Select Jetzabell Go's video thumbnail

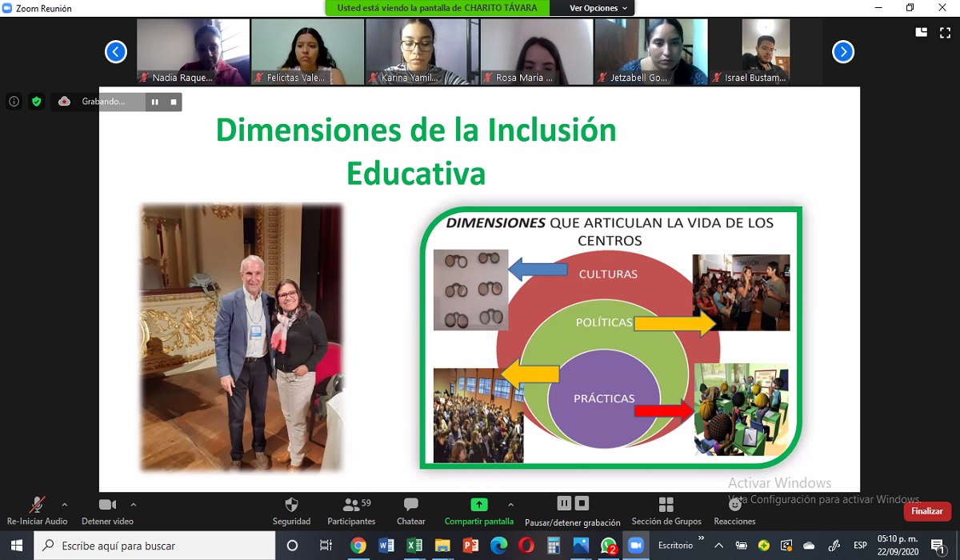651,52
